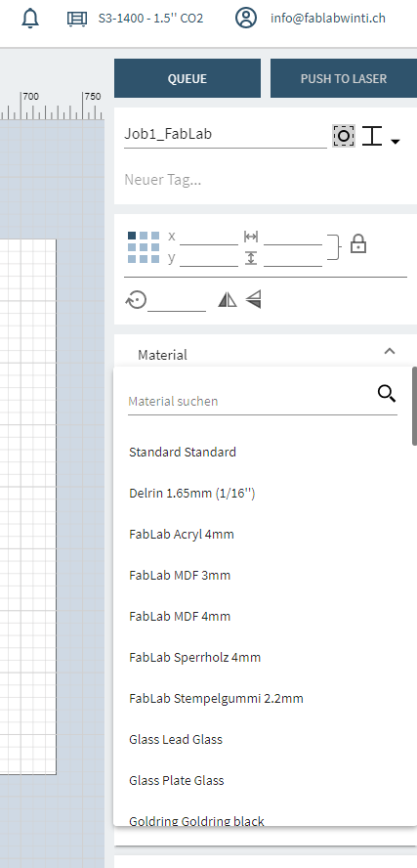Choose FabLab MDF 3mm material

pos(180,575)
